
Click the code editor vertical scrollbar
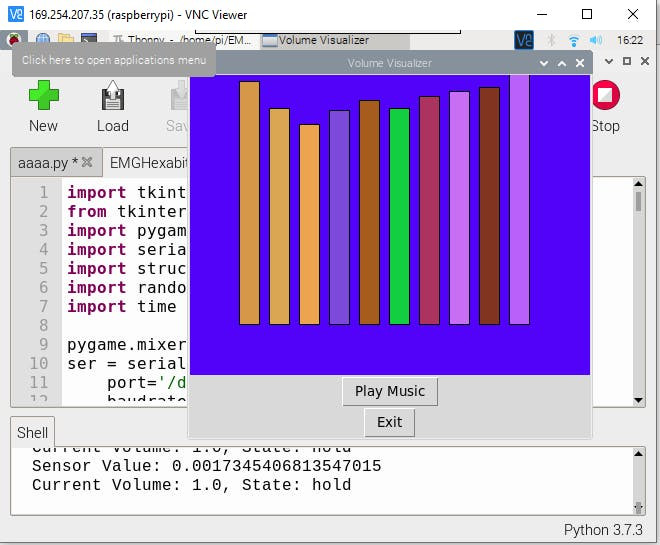pos(639,290)
